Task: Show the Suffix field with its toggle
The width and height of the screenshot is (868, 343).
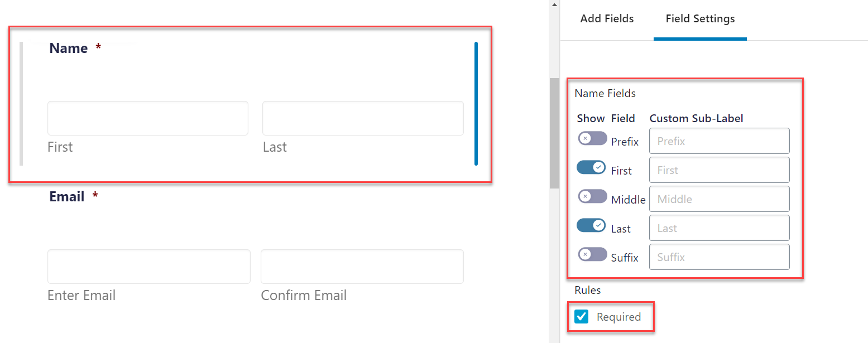Action: pos(592,254)
